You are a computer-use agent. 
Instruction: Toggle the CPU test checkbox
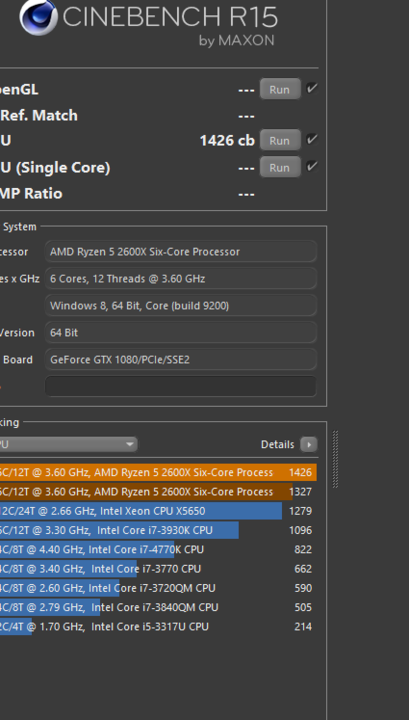312,139
